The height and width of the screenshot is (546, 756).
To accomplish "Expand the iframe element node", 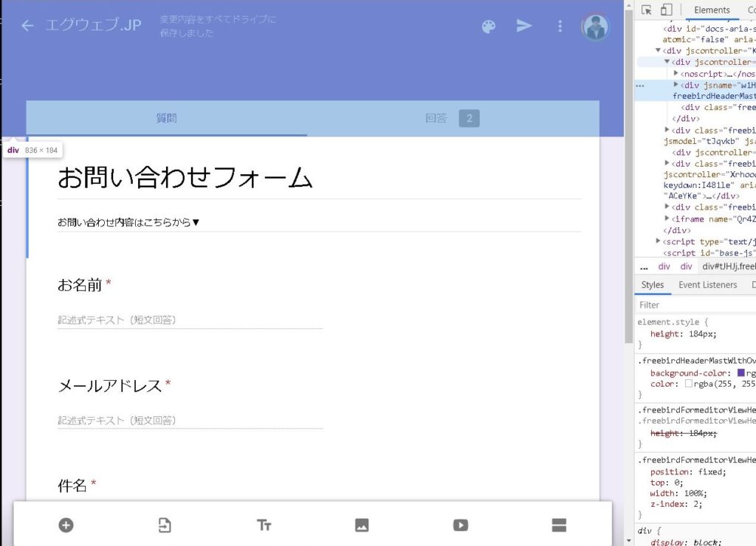I will (668, 219).
